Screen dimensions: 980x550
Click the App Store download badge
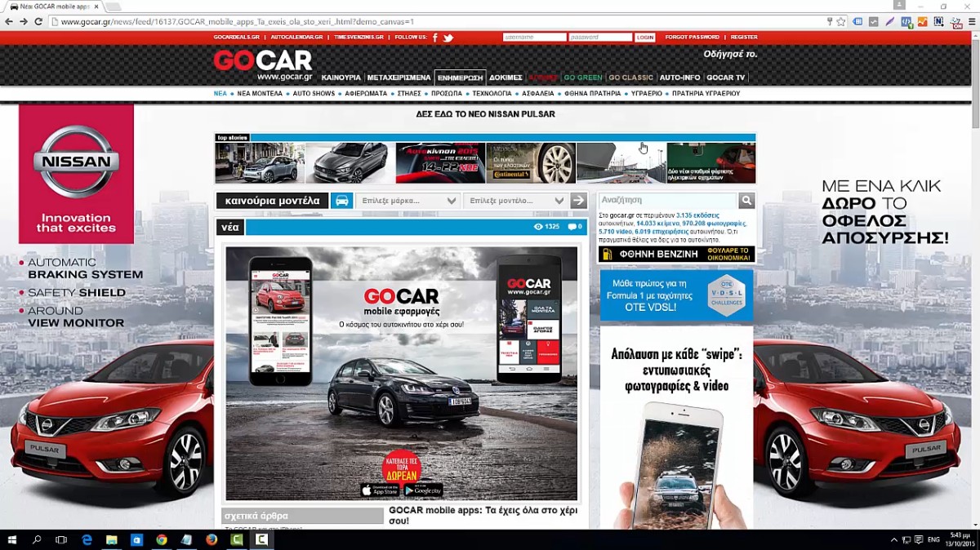click(x=380, y=490)
